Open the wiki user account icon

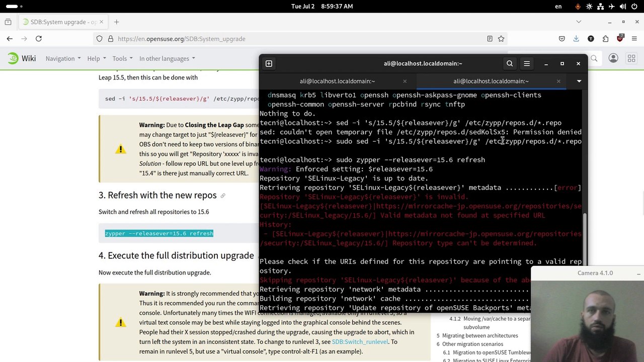point(613,58)
